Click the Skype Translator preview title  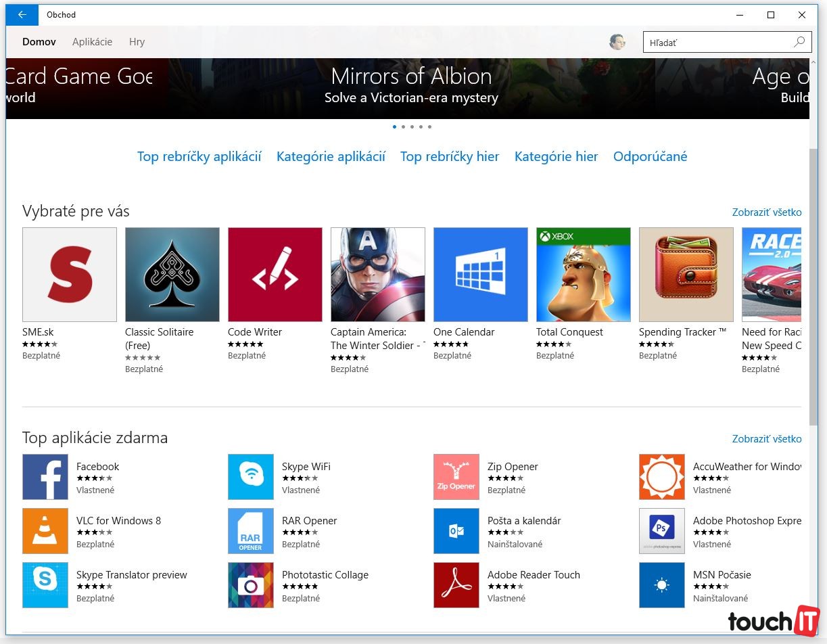point(132,575)
